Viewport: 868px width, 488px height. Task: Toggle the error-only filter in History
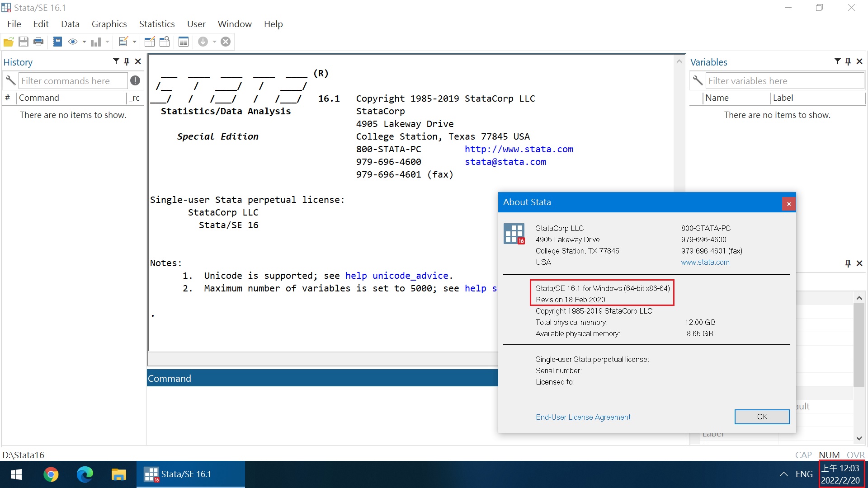(x=135, y=80)
